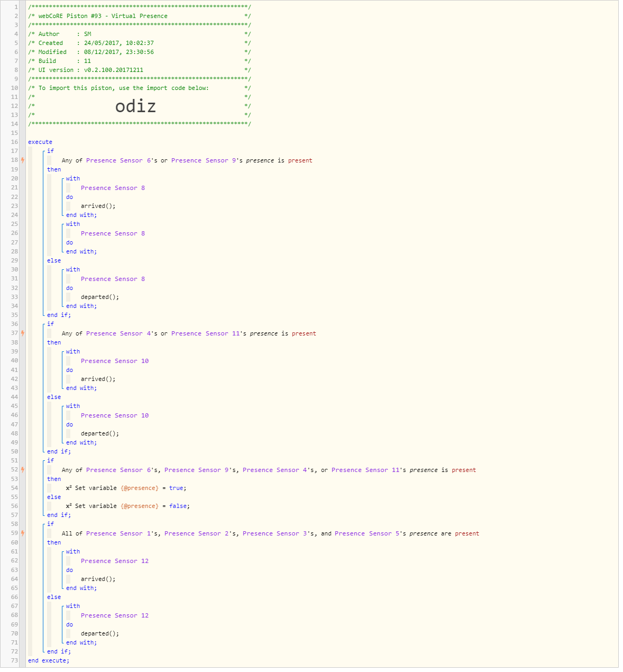Click the lightning bolt icon on line 52
Image resolution: width=623 pixels, height=672 pixels.
click(23, 469)
